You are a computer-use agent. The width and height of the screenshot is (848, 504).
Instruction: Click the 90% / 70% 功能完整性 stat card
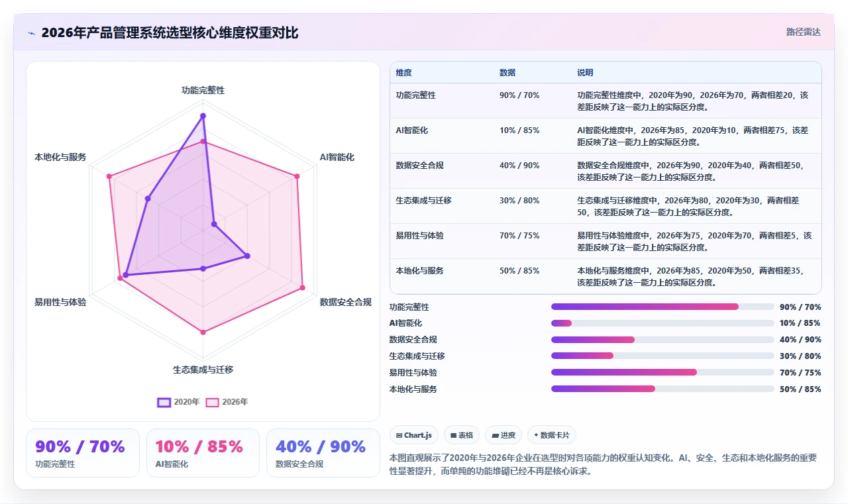coord(83,453)
